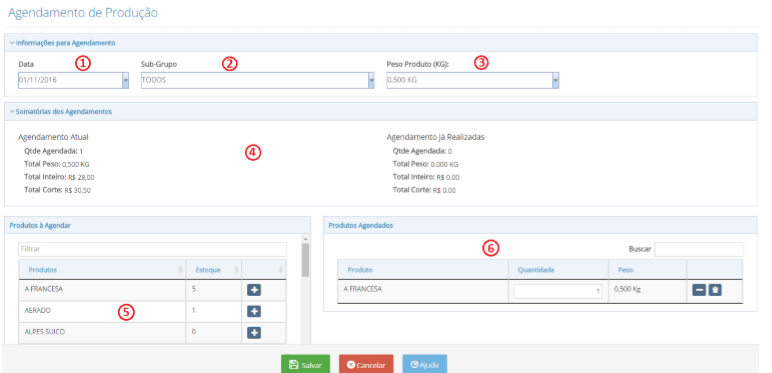Screen dimensions: 772x373
Task: Add AERADO product with plus icon
Action: (254, 311)
